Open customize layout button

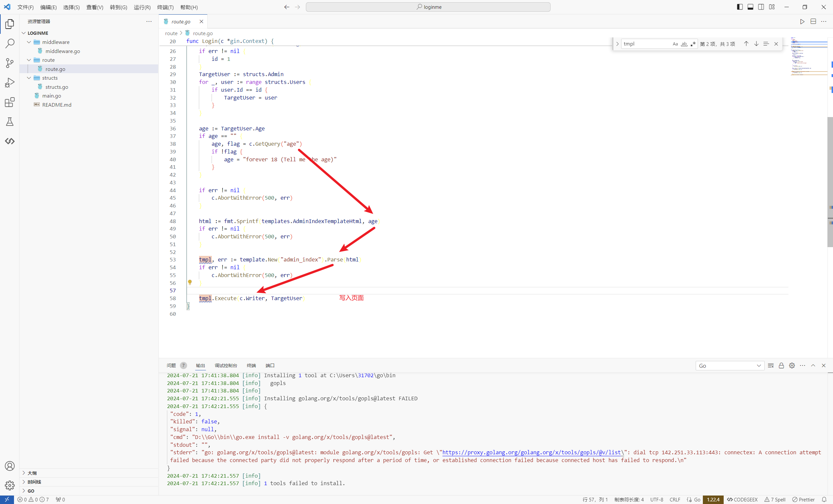click(772, 7)
